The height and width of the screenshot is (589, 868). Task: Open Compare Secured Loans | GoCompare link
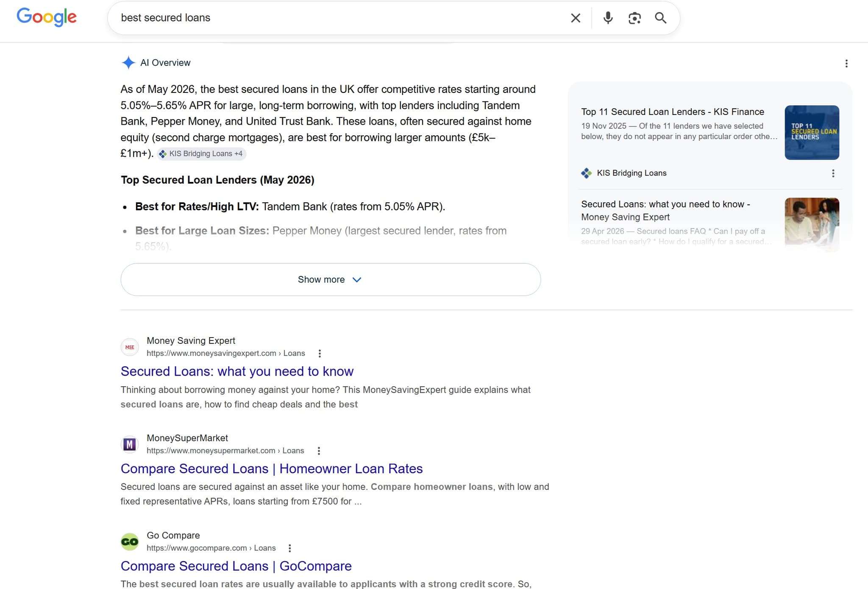coord(236,566)
